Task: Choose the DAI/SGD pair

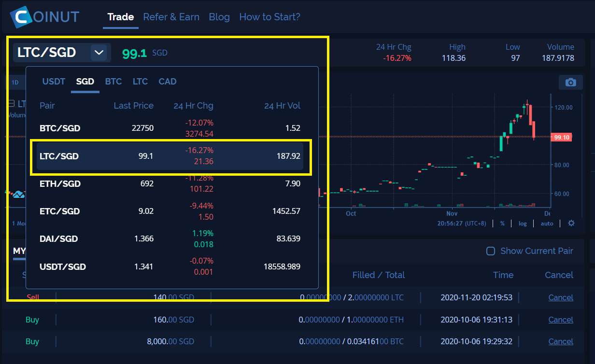Action: coord(58,239)
